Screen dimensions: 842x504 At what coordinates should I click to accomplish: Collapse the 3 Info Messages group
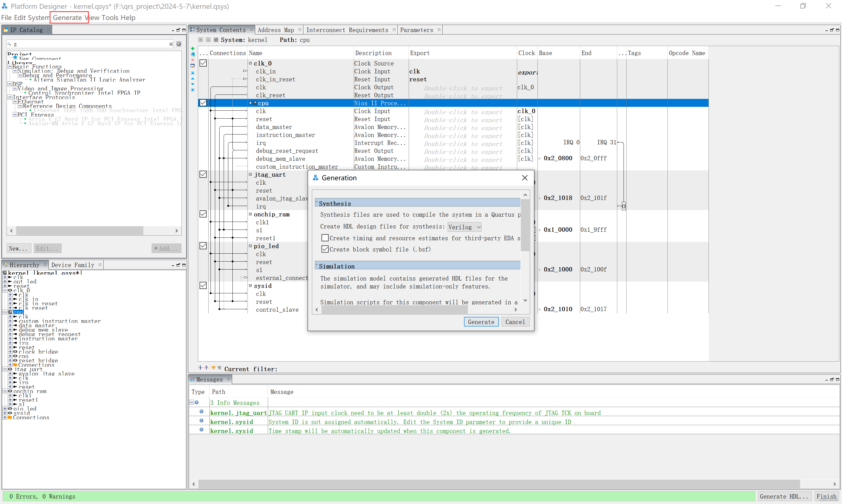click(192, 402)
